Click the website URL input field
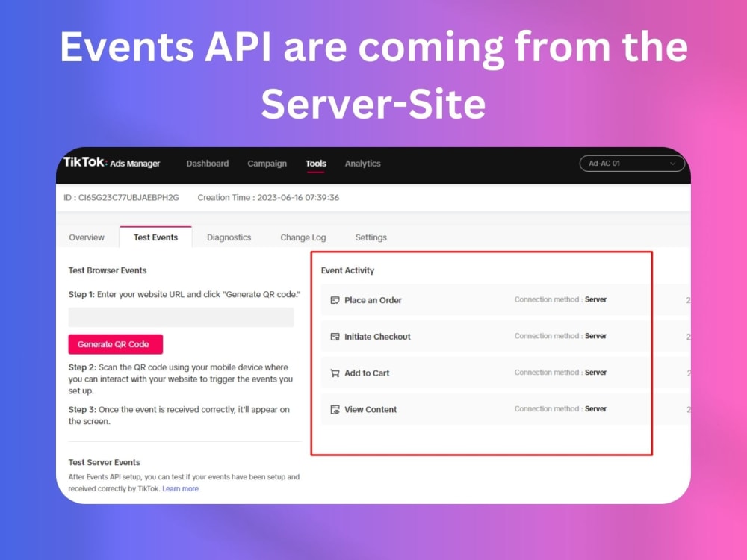 click(x=182, y=317)
